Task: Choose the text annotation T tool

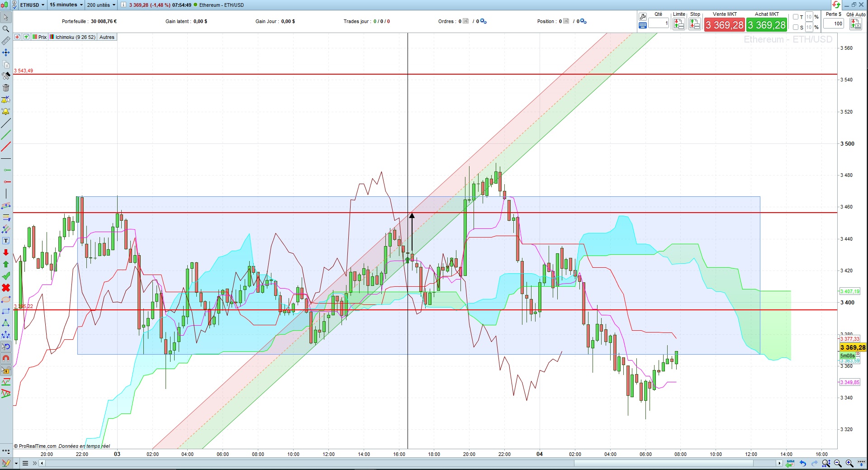Action: tap(6, 241)
